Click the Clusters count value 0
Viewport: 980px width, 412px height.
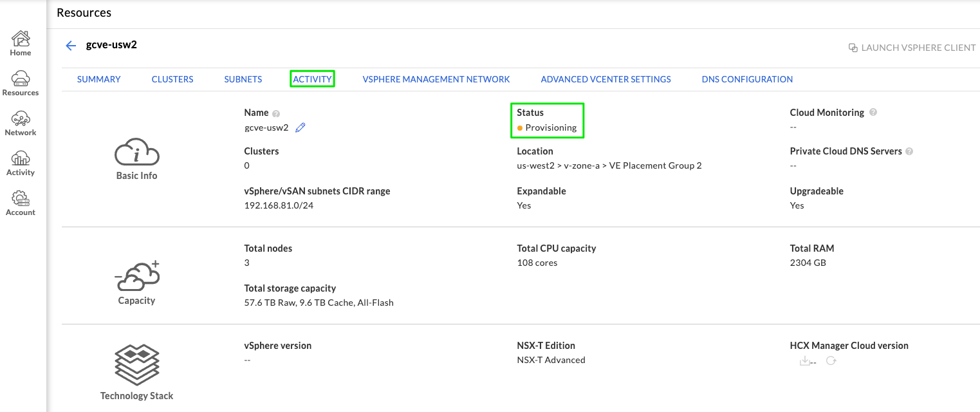[x=247, y=165]
